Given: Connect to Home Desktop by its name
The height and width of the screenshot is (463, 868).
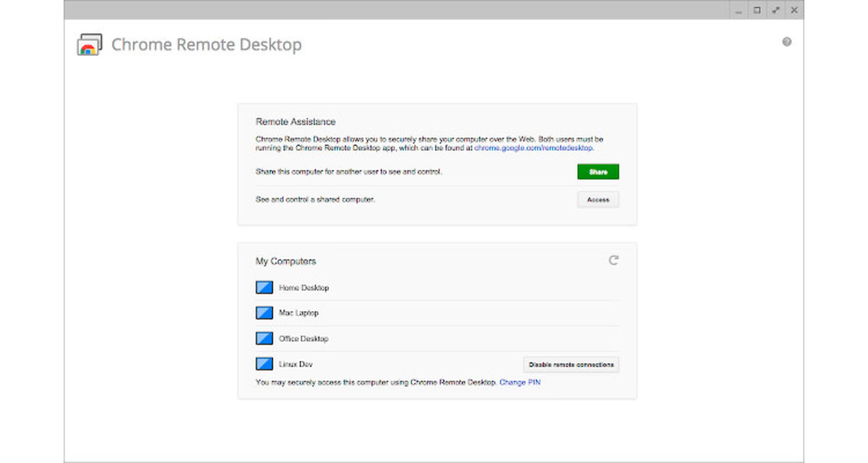Looking at the screenshot, I should (x=304, y=288).
